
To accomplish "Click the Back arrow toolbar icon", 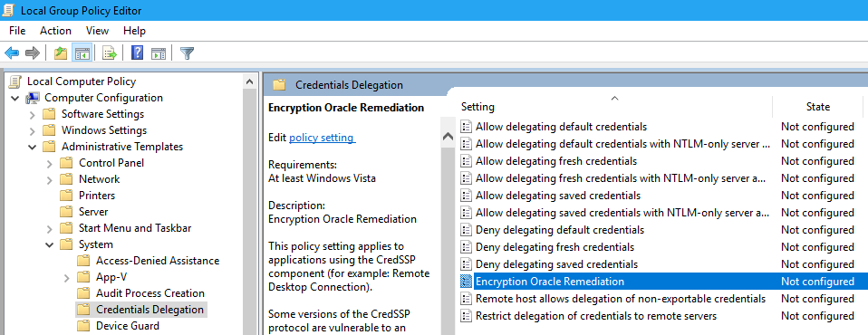I will (x=12, y=53).
